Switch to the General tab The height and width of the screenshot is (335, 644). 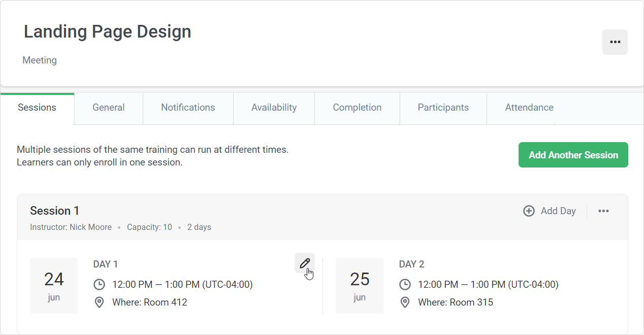[109, 108]
